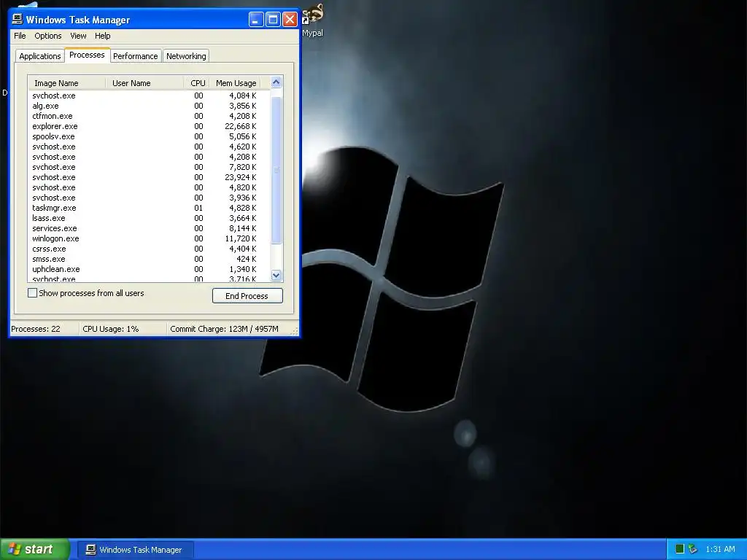This screenshot has width=747, height=560.
Task: Open the File menu
Action: tap(20, 36)
